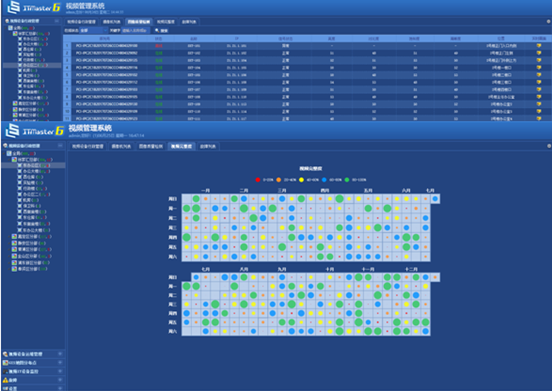
Task: Toggle the yellow 40-60% legend series
Action: 309,180
